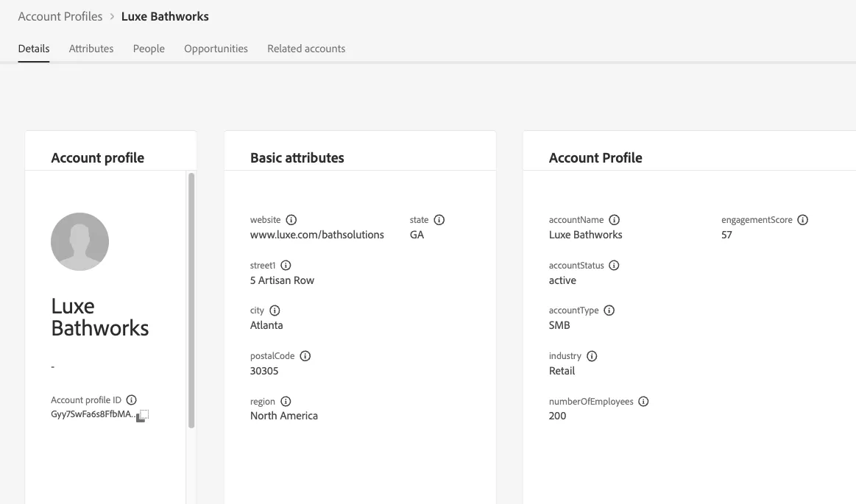Click the Luxe Bathworks avatar image
856x504 pixels.
[79, 241]
